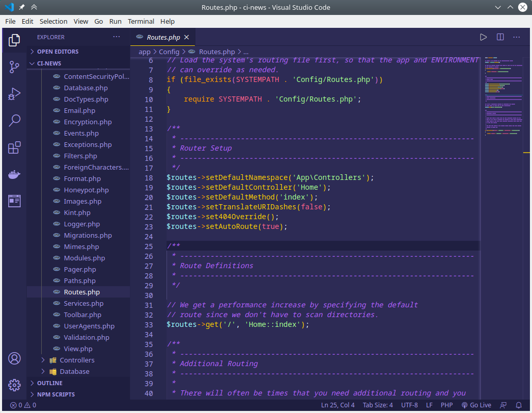Open the Selection menu
The height and width of the screenshot is (413, 532).
54,21
